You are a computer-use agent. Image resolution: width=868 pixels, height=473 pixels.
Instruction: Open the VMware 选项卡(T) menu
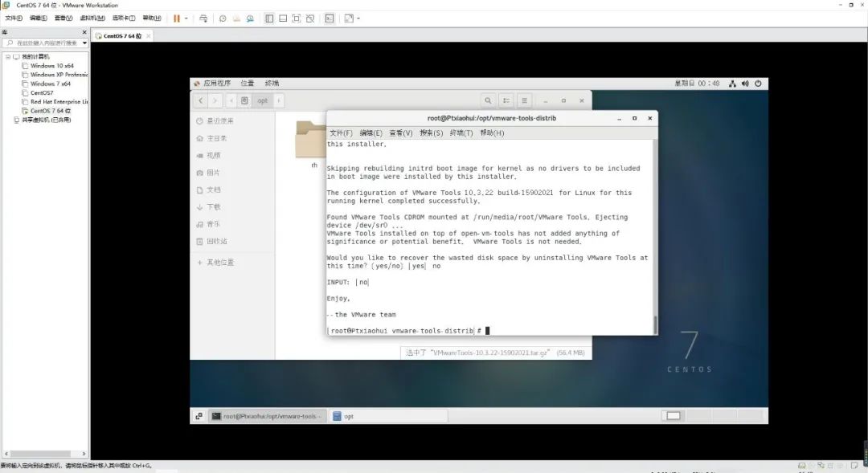[124, 18]
